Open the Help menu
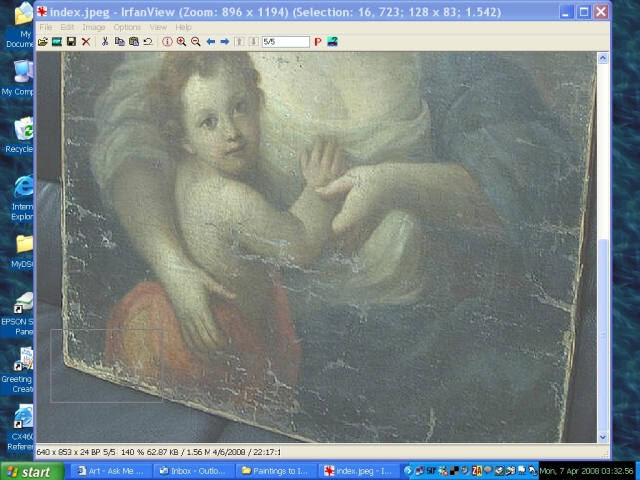The height and width of the screenshot is (480, 640). pos(183,27)
